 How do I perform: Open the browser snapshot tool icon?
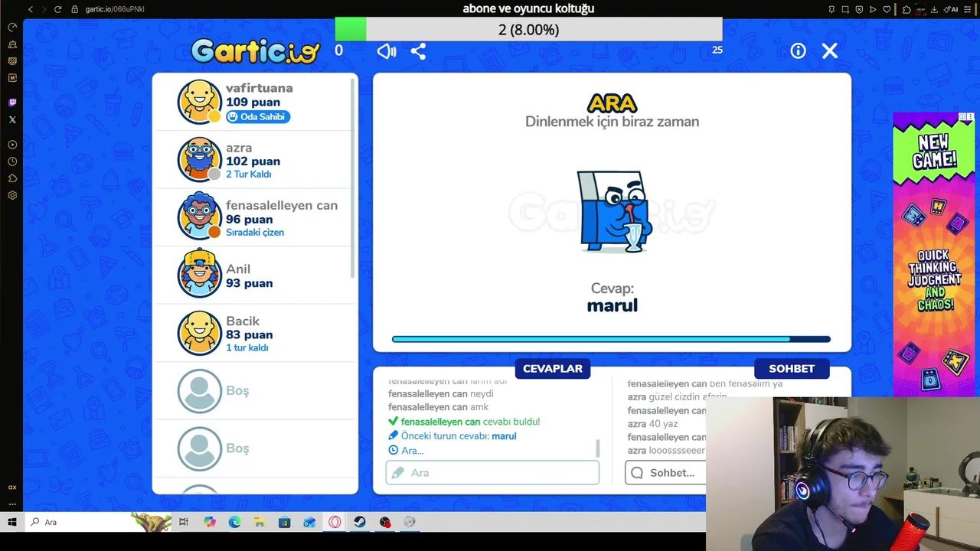(x=846, y=9)
